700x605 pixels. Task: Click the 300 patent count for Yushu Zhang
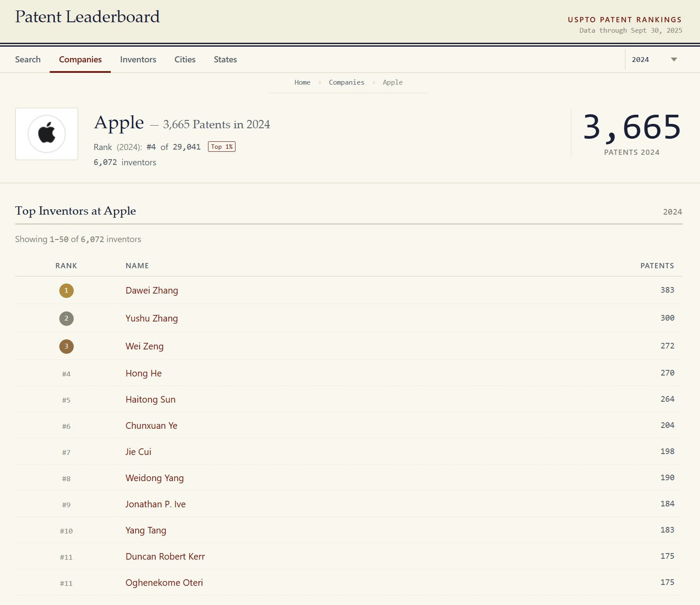667,318
